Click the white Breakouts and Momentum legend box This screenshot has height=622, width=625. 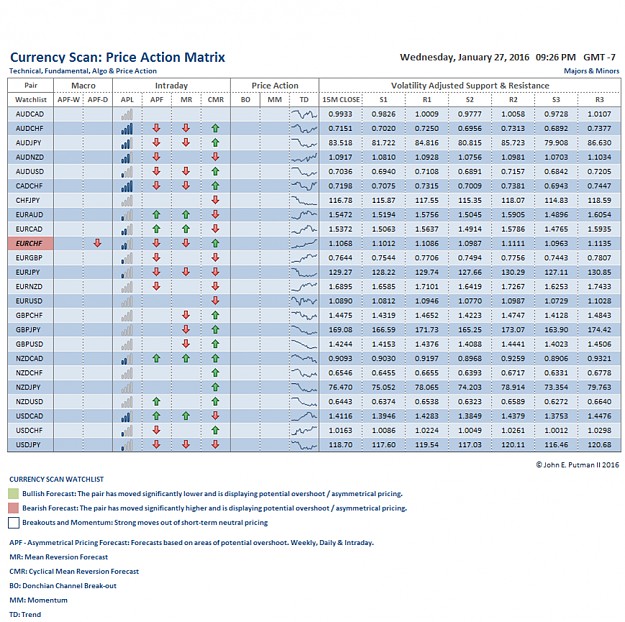click(14, 522)
